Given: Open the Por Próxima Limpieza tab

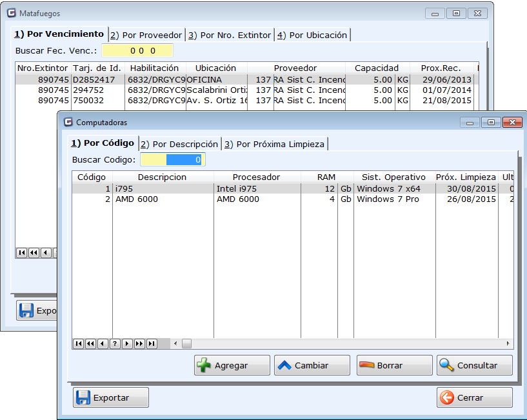Looking at the screenshot, I should 274,144.
